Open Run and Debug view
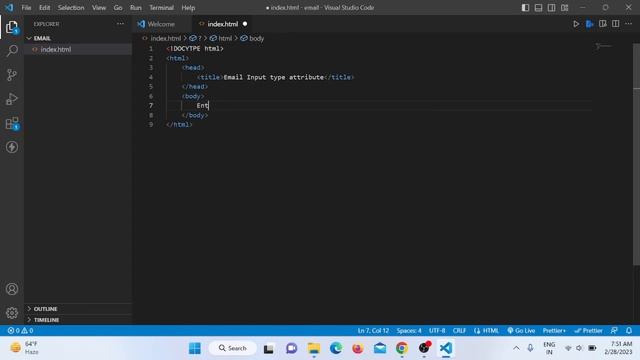This screenshot has width=640, height=360. 12,99
